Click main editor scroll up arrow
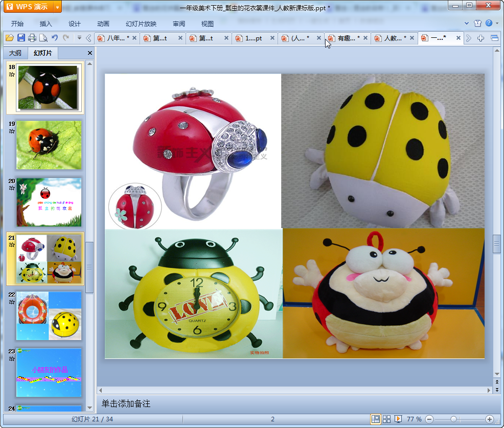The image size is (504, 428). point(497,51)
